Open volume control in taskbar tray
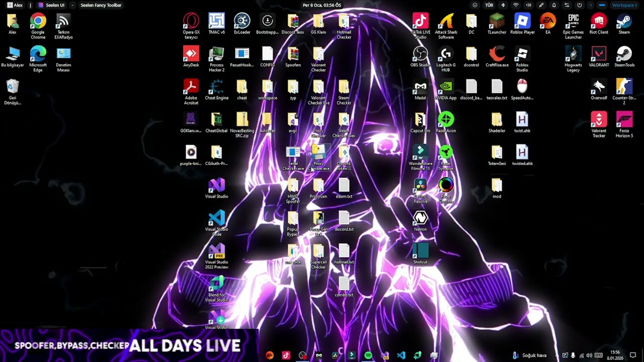 tap(589, 355)
